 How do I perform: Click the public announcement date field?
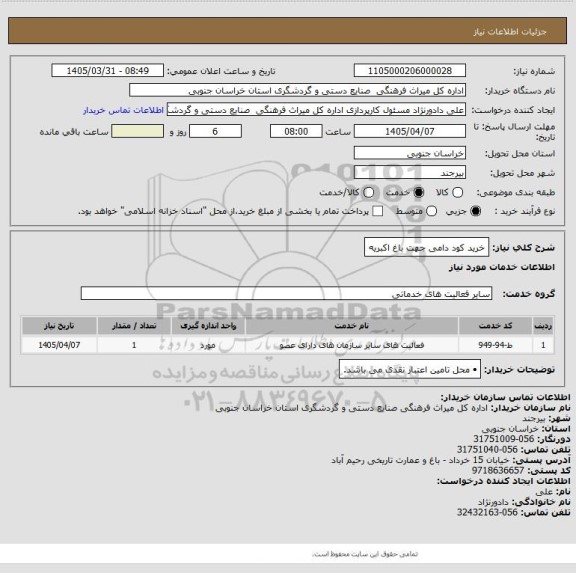click(x=108, y=71)
